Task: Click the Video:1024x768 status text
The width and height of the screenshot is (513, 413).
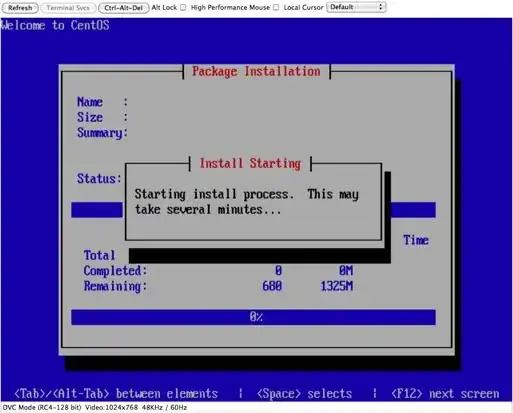Action: pos(112,408)
